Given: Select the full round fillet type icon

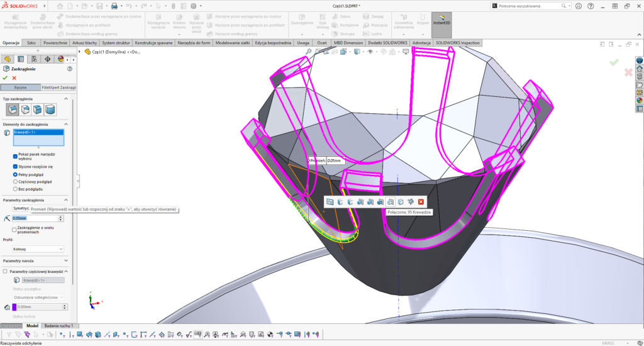Looking at the screenshot, I should click(x=50, y=109).
